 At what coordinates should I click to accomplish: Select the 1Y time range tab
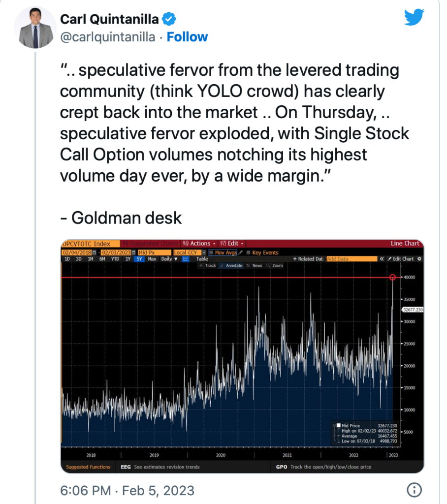click(128, 259)
